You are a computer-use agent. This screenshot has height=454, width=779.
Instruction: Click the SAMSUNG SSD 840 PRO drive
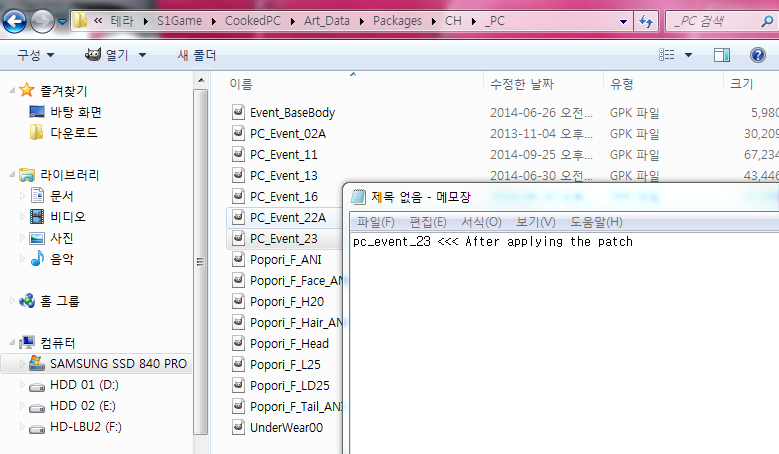tap(119, 363)
